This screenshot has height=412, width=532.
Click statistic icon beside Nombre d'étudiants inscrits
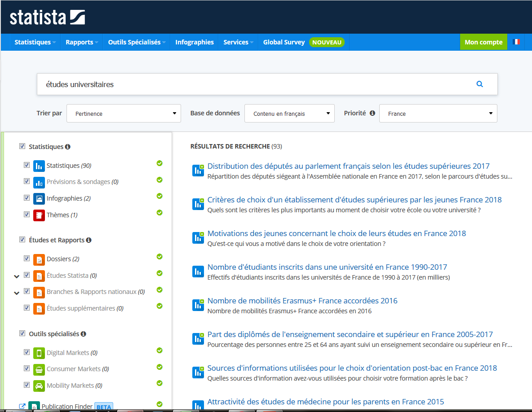click(x=198, y=272)
